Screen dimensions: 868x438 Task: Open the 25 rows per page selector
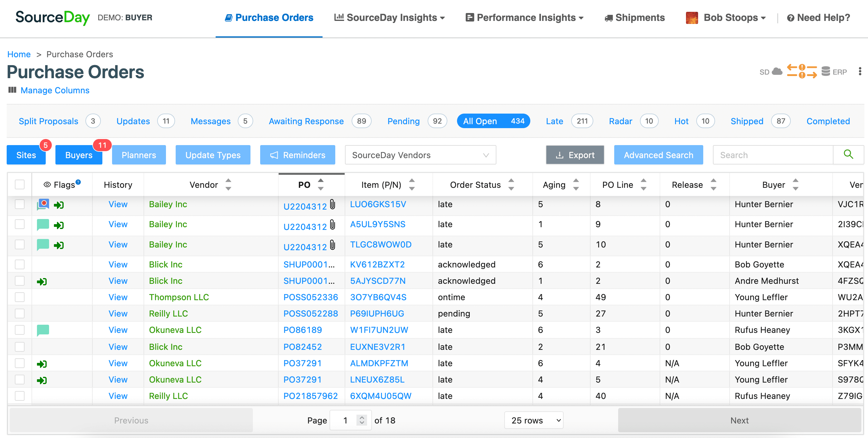534,420
